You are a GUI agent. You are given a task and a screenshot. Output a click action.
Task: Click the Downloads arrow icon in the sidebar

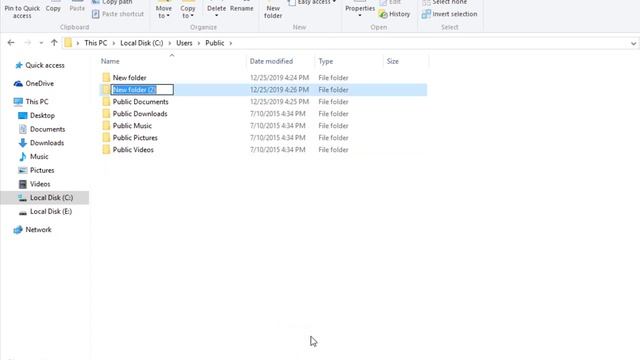[23, 143]
